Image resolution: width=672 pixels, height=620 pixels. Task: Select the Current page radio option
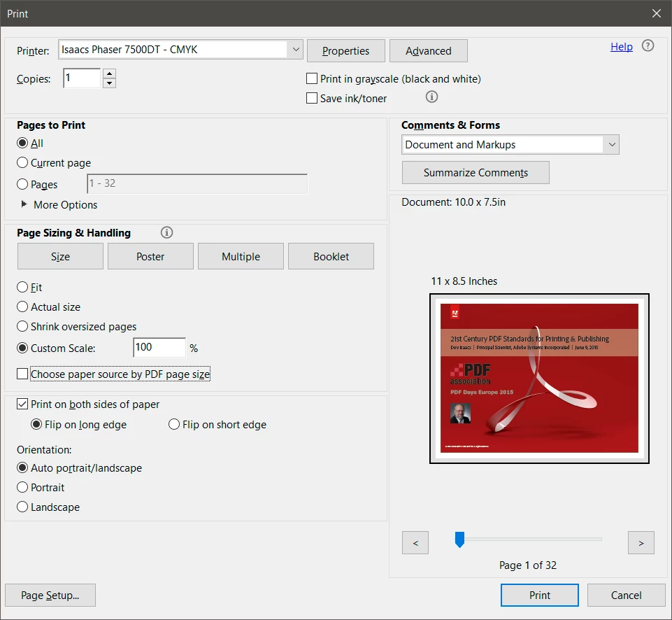pyautogui.click(x=22, y=162)
